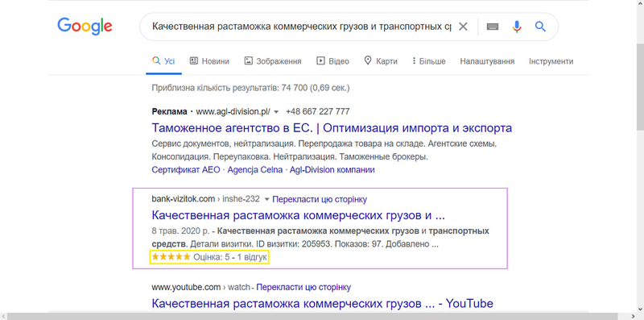Click the Google logo

pos(85,27)
